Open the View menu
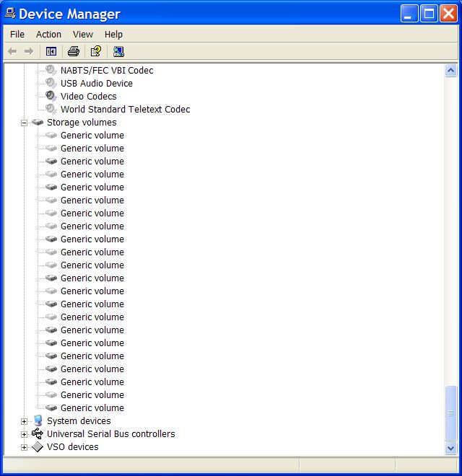Screen dimensions: 462x476 coord(83,35)
